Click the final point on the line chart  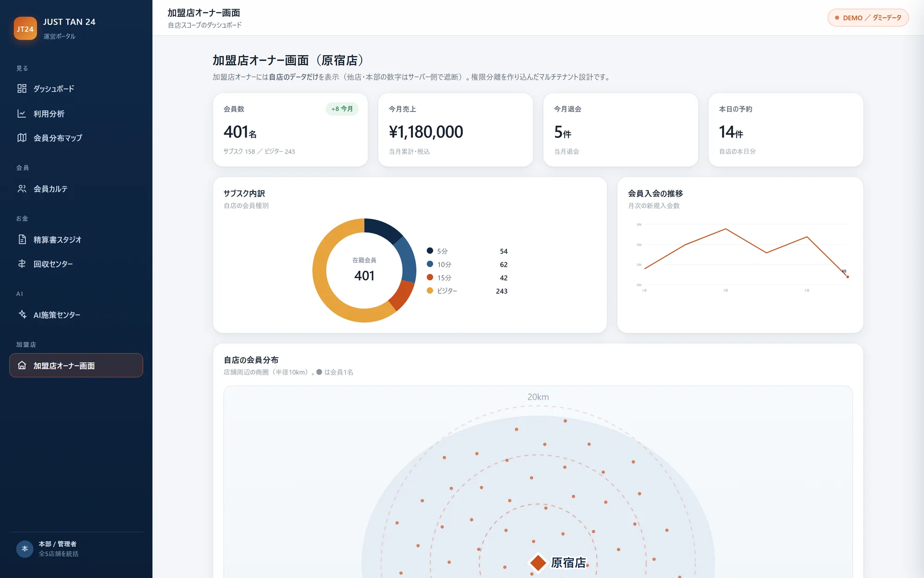(x=848, y=277)
